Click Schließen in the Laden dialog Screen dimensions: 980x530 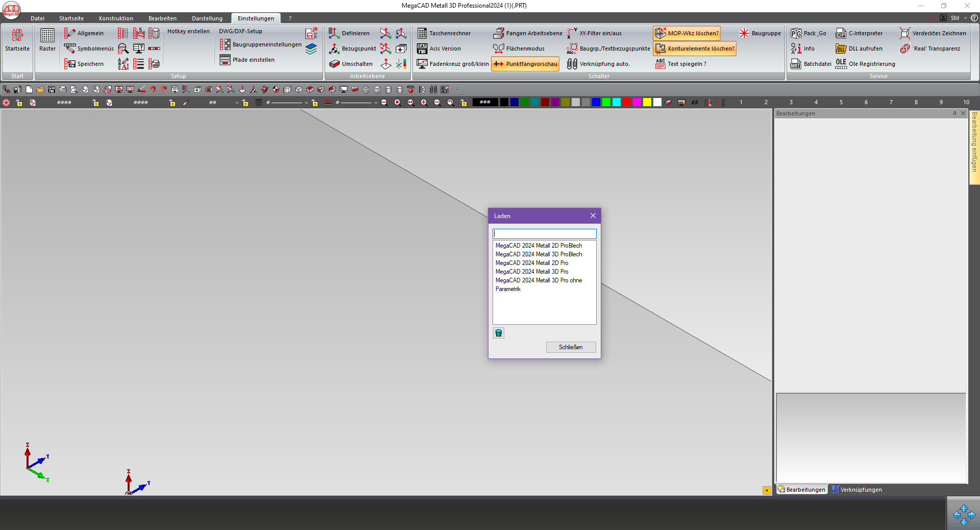coord(571,347)
